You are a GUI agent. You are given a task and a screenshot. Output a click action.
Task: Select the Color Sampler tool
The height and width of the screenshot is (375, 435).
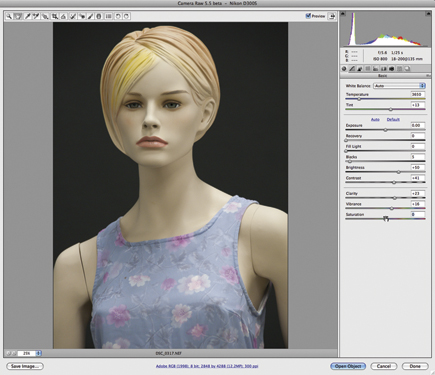point(36,16)
